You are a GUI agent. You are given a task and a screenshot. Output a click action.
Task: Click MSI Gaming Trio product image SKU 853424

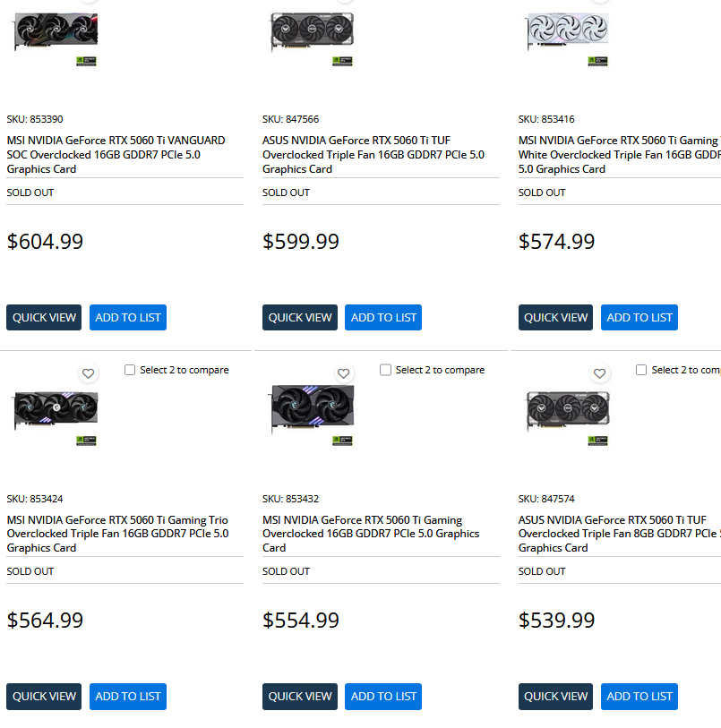point(56,410)
